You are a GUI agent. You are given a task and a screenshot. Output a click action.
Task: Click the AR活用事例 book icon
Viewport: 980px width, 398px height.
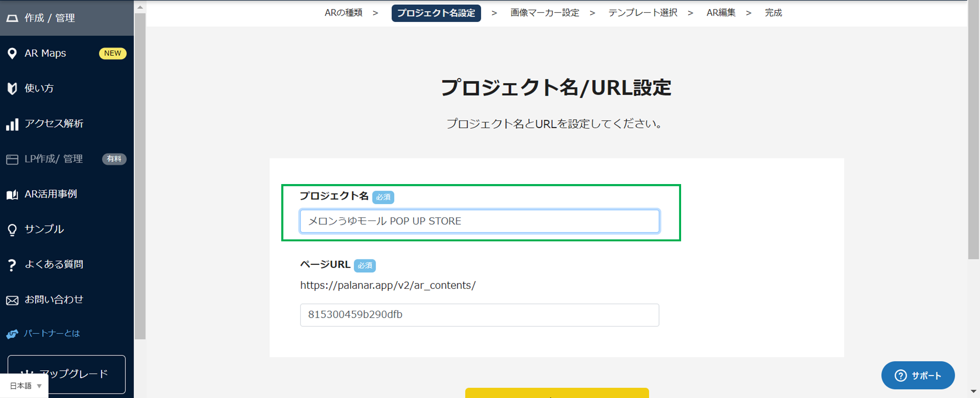(12, 194)
